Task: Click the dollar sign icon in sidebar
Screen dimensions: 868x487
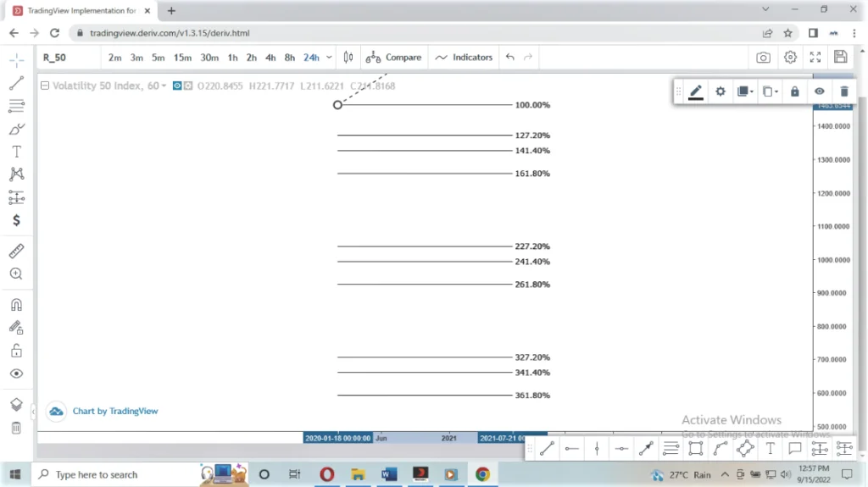Action: [17, 220]
